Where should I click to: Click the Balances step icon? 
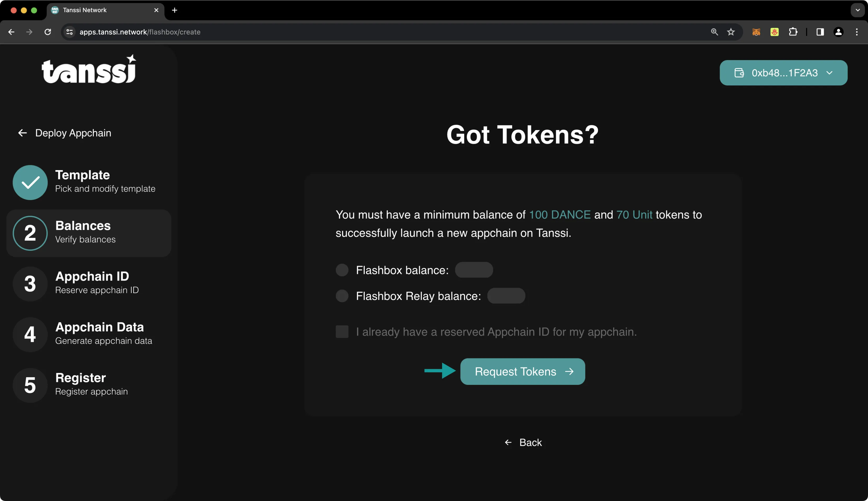click(x=29, y=233)
